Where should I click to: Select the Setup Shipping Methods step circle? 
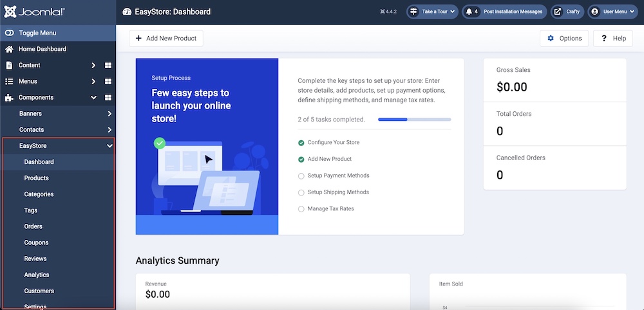(301, 192)
